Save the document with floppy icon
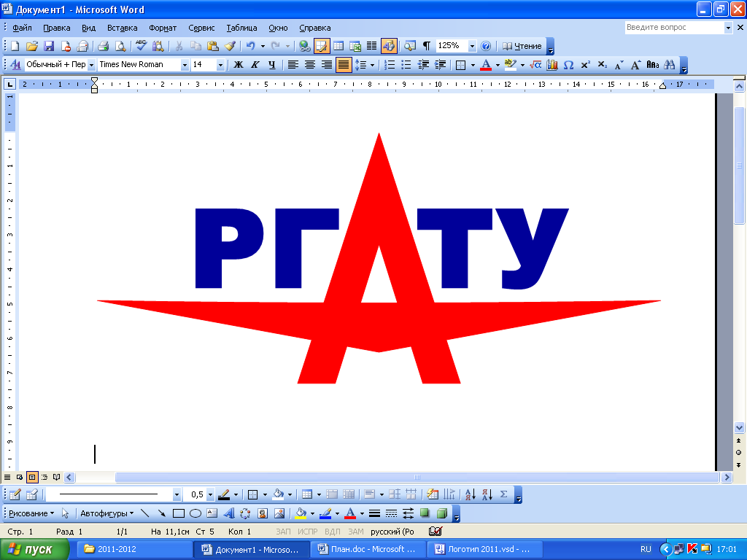Image resolution: width=747 pixels, height=560 pixels. click(49, 46)
